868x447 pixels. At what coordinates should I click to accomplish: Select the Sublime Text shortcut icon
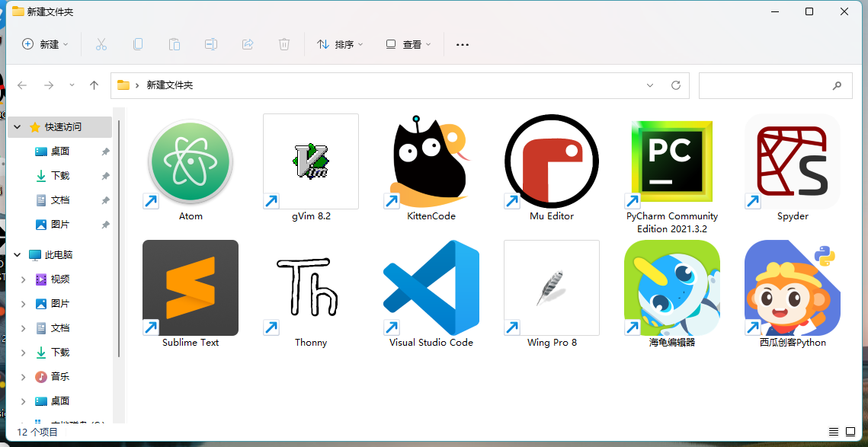pos(191,288)
